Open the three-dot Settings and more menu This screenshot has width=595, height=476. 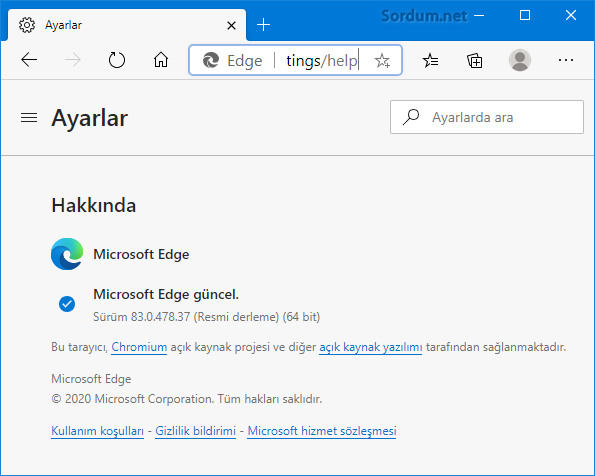pos(566,60)
